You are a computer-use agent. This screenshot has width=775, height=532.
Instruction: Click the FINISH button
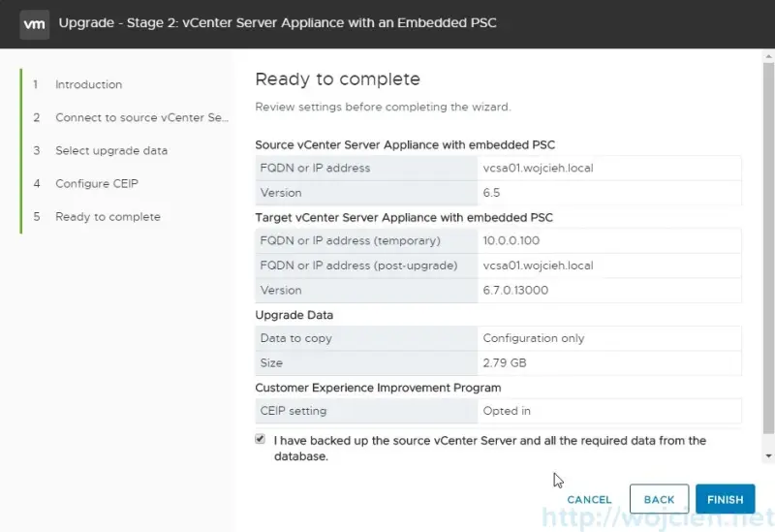(x=725, y=499)
